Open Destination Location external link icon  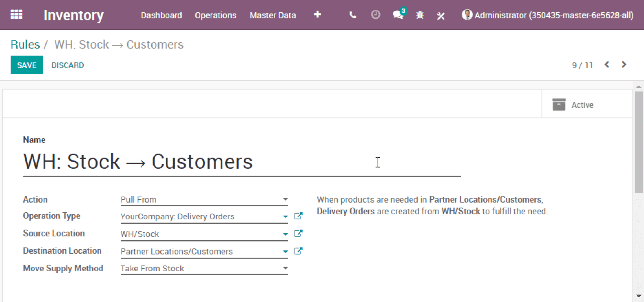click(x=298, y=251)
